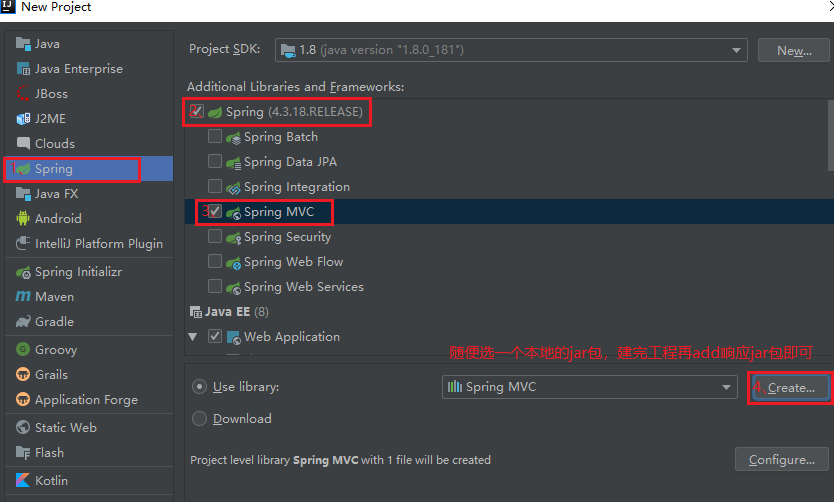Image resolution: width=834 pixels, height=502 pixels.
Task: Select the Download radio button
Action: point(199,419)
